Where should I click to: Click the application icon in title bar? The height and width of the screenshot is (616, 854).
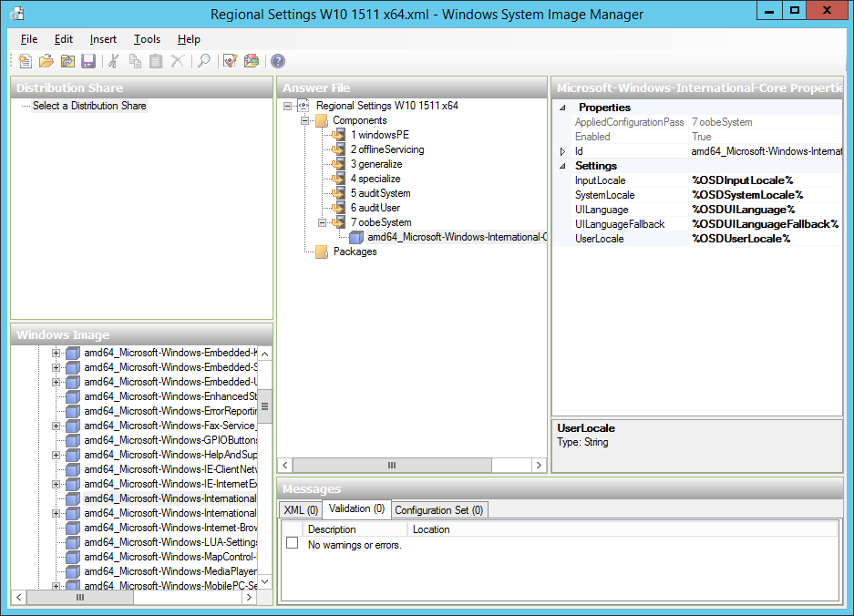tap(17, 14)
